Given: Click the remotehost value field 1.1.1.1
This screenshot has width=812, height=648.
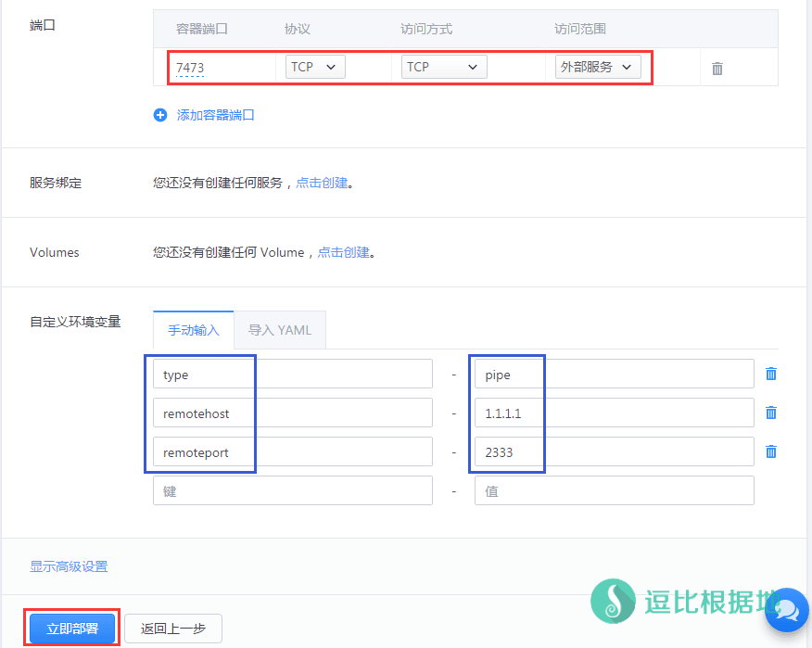Looking at the screenshot, I should click(614, 413).
